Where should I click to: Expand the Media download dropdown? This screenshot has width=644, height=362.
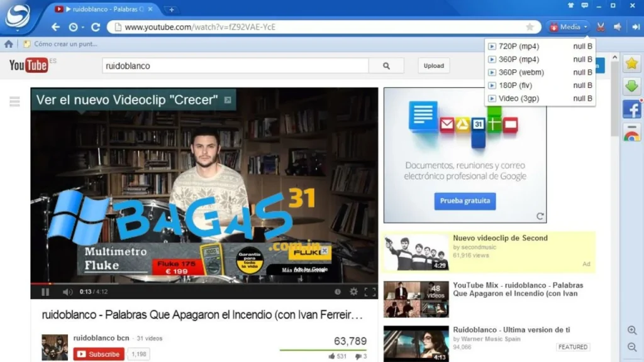[x=569, y=27]
